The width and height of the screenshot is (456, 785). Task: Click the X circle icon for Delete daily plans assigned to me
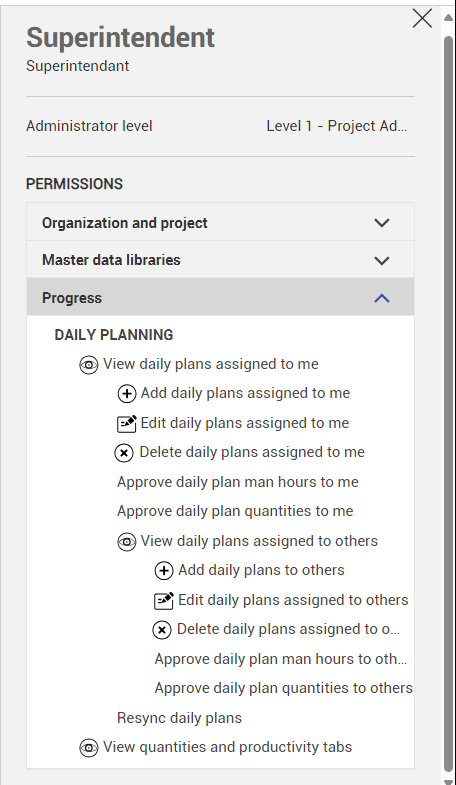pyautogui.click(x=124, y=453)
